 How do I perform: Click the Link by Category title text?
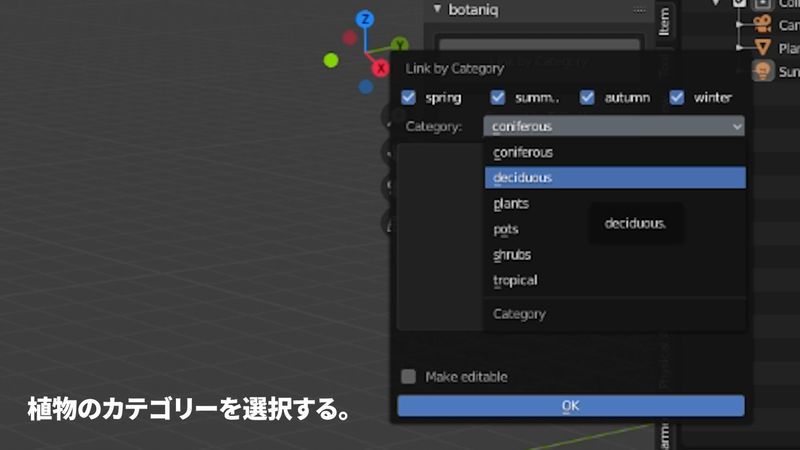[455, 68]
